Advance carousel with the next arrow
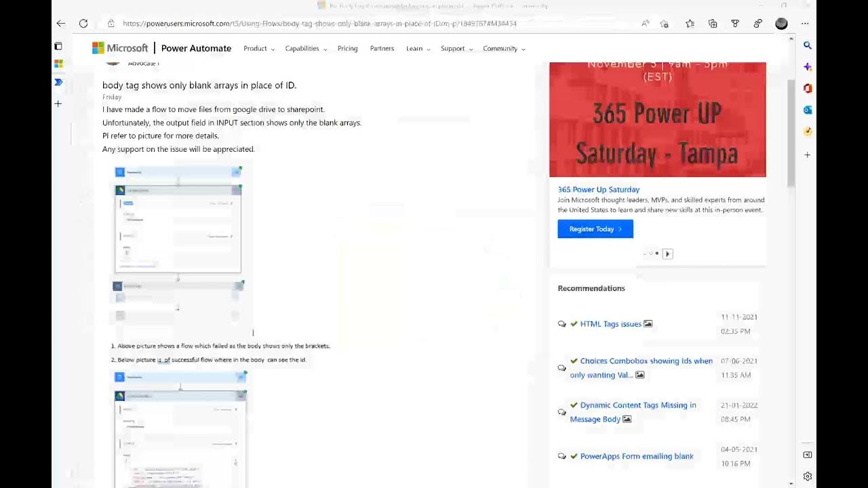 tap(667, 253)
